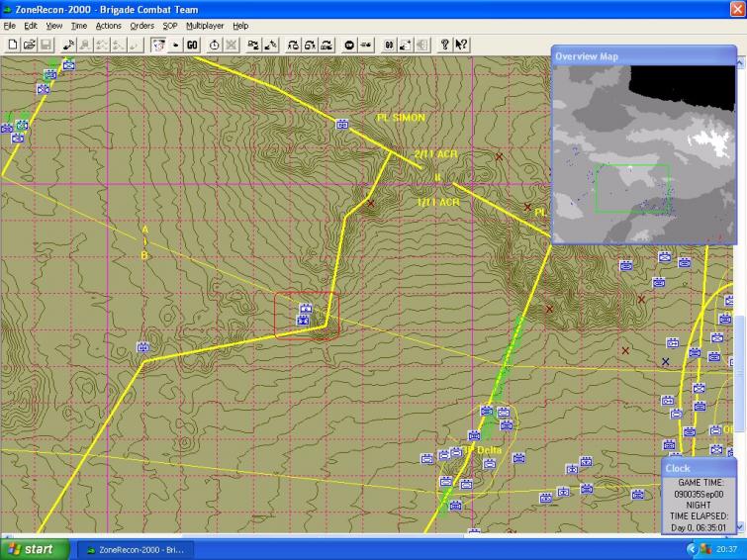The height and width of the screenshot is (560, 747).
Task: Click ZoneRecon-2000 taskbar button
Action: pos(136,548)
